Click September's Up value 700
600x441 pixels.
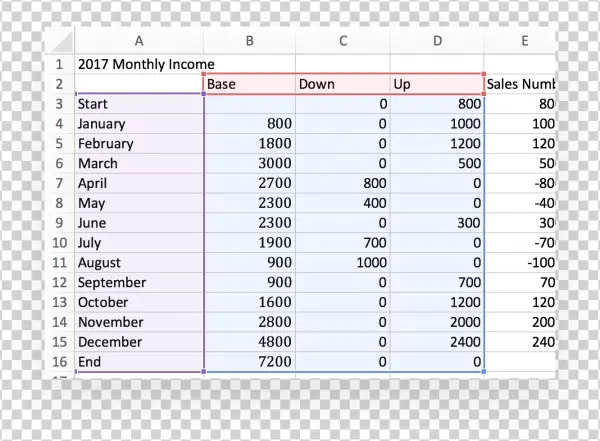pyautogui.click(x=437, y=282)
